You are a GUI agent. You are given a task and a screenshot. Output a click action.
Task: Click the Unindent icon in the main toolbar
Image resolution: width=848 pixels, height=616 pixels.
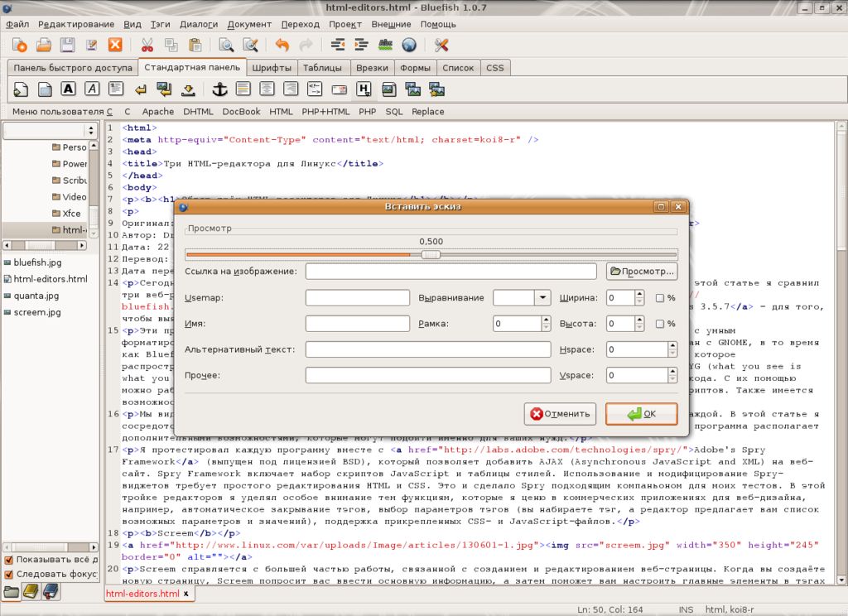point(338,45)
